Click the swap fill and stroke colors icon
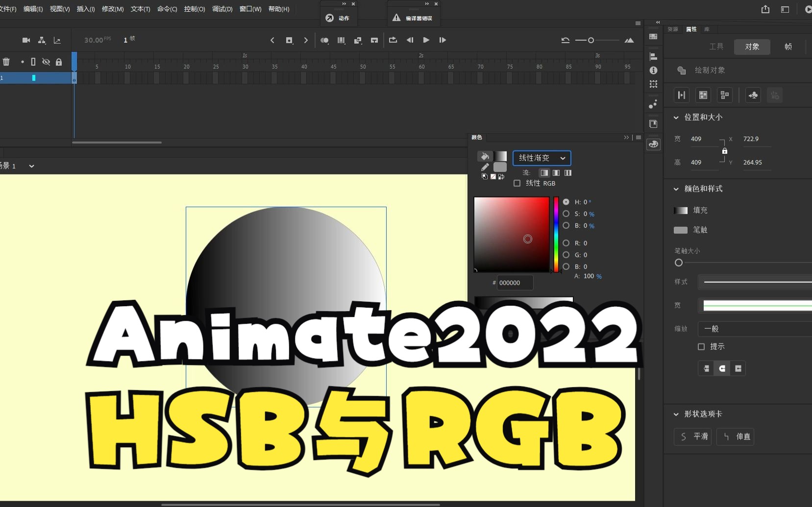812x507 pixels. [501, 177]
